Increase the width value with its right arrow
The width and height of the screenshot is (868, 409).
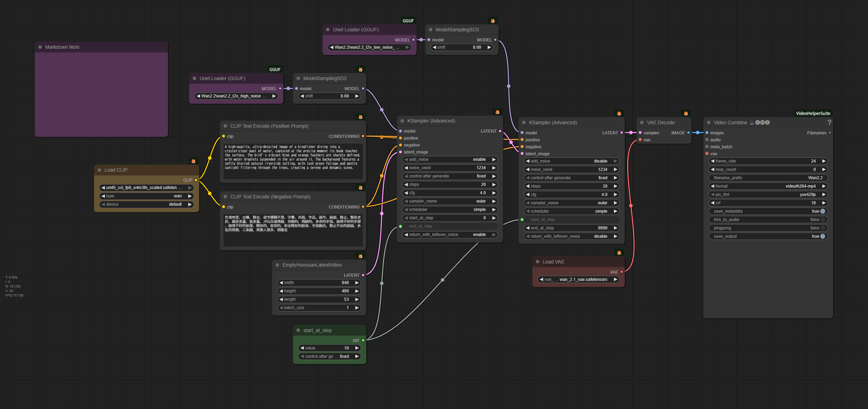[x=357, y=283]
